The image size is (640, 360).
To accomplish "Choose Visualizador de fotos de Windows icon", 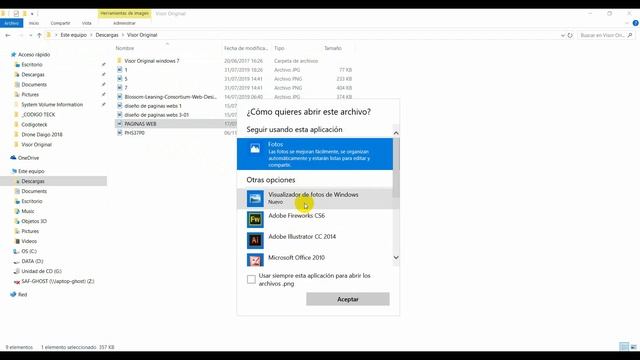I will click(255, 199).
